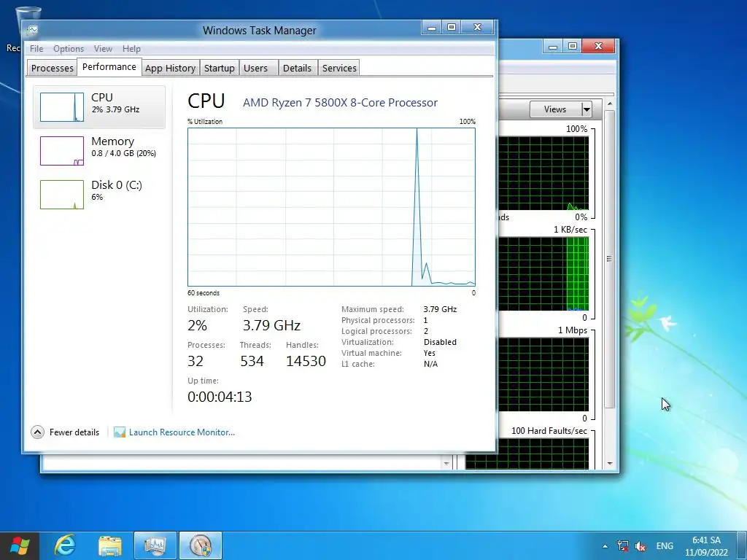This screenshot has height=560, width=747.
Task: Click the Resource Monitor scrollbar up arrow
Action: point(610,104)
